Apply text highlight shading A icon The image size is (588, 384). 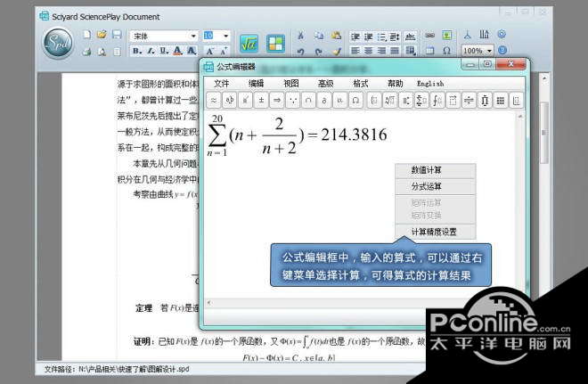point(192,51)
